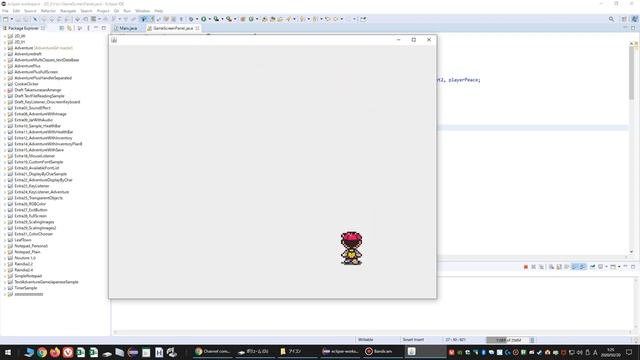640x360 pixels.
Task: Open Display Selected Console dropdown arrow
Action: [x=606, y=267]
